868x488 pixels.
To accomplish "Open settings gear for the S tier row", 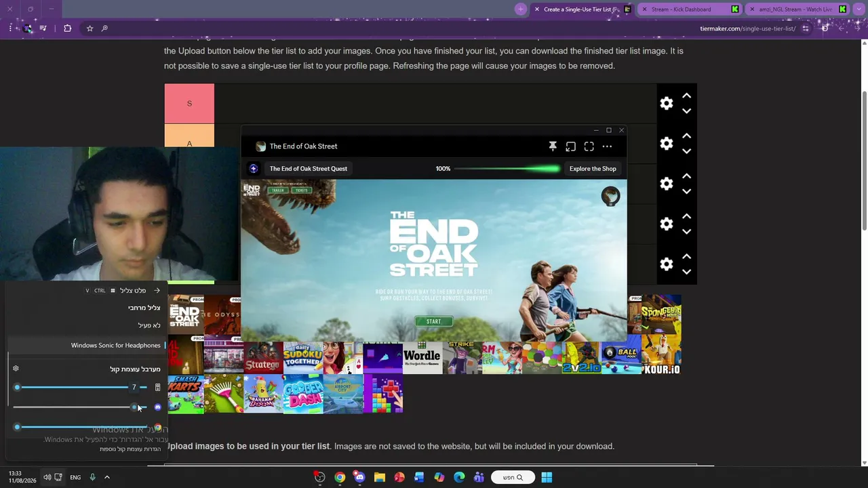I will (667, 103).
